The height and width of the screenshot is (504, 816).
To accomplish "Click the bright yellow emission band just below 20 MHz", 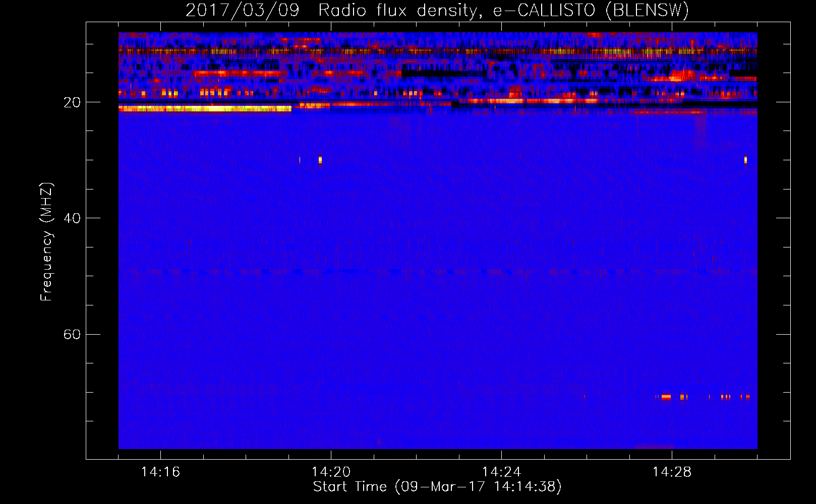I will coord(205,108).
